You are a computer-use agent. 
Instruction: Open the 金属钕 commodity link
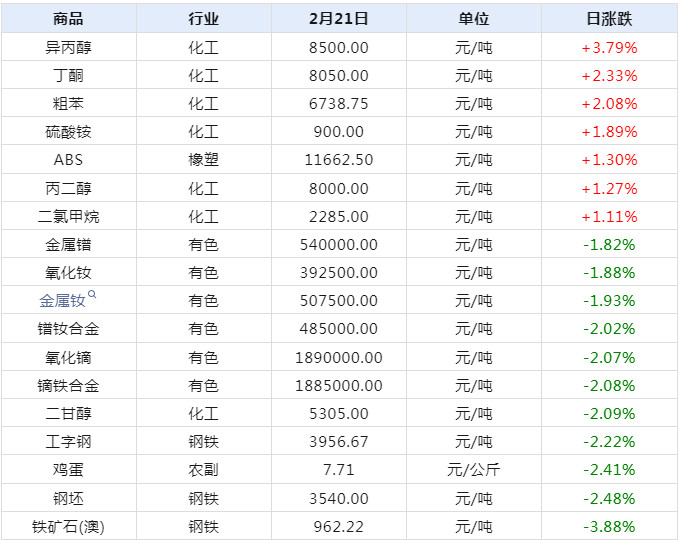coord(62,301)
